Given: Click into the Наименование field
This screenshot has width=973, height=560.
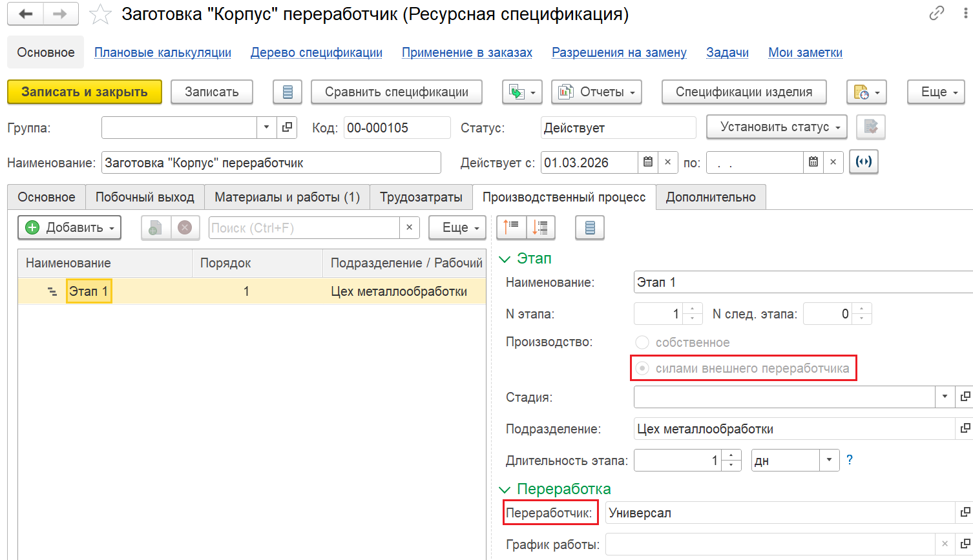Looking at the screenshot, I should (271, 162).
